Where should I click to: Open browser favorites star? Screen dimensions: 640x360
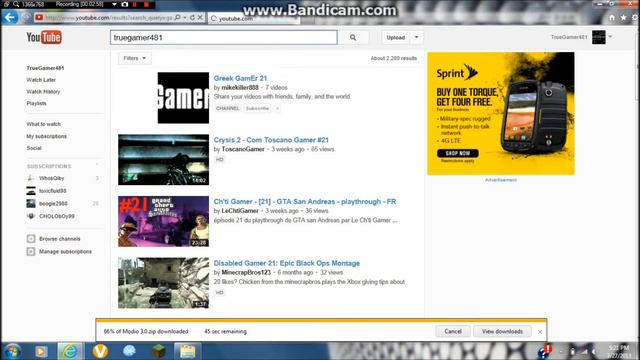click(x=623, y=18)
